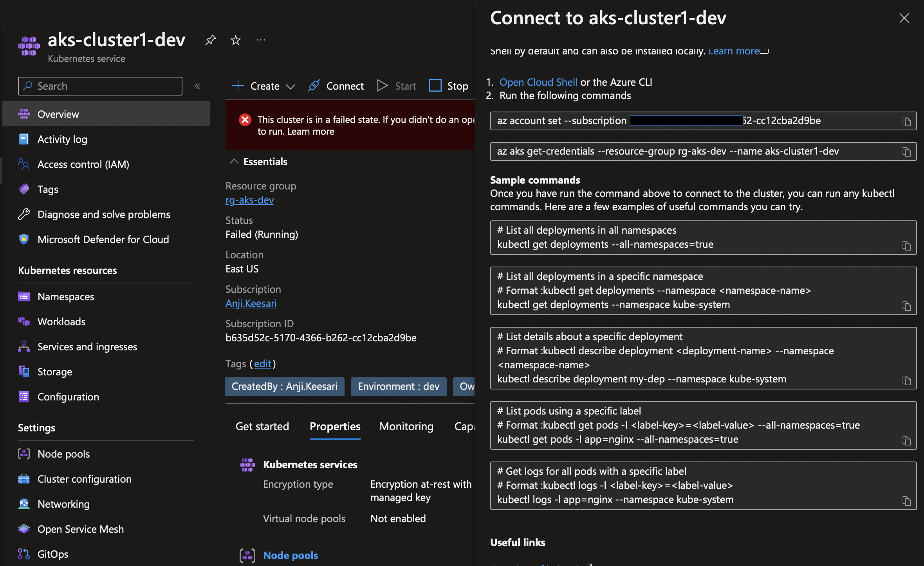Click the red error icon in the banner
924x566 pixels.
click(x=245, y=120)
